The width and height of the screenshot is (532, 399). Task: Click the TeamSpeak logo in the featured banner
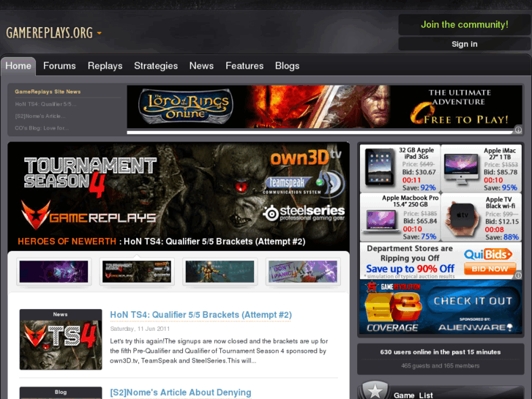coord(304,183)
